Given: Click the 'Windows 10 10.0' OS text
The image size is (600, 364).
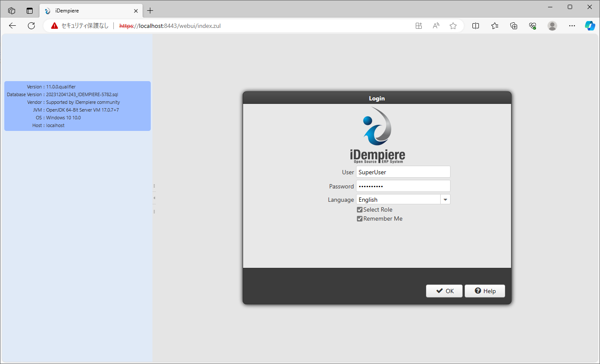Looking at the screenshot, I should [64, 118].
